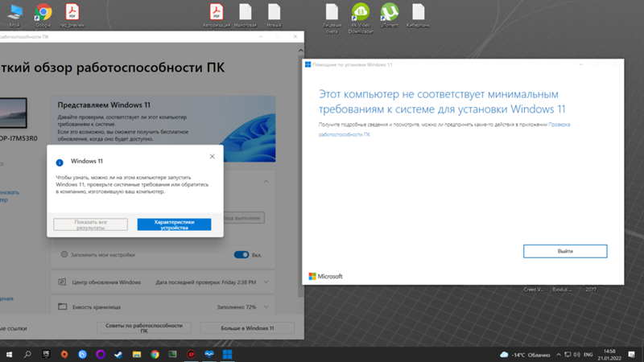Open the Авторизация PDF desktop file
The height and width of the screenshot is (362, 644).
217,14
